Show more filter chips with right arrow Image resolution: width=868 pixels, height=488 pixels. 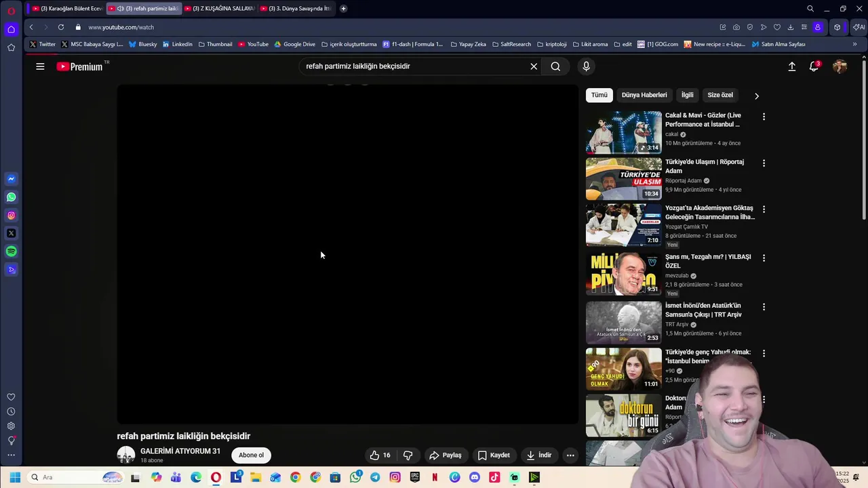tap(757, 96)
